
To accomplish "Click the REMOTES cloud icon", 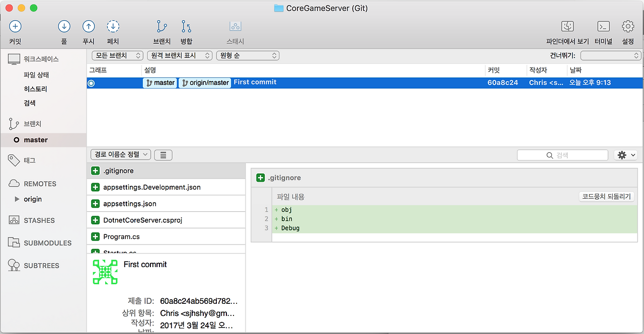I will 14,184.
